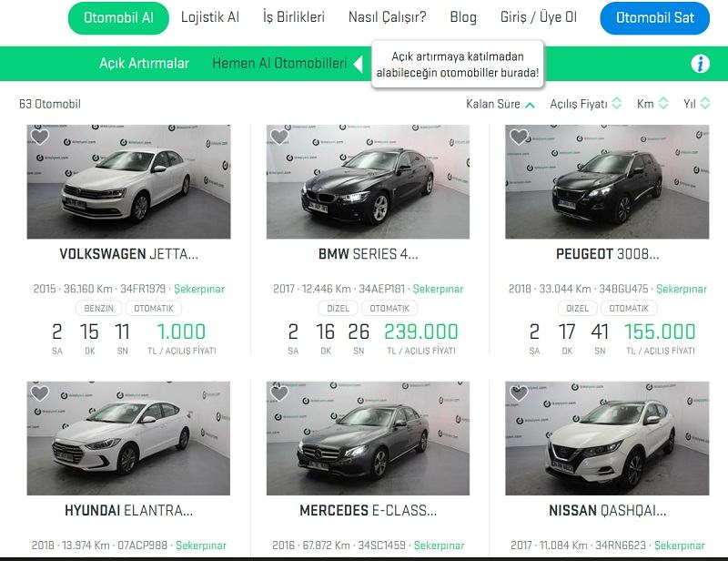Open the HYUNDAI ELANTRA... listing title
The image size is (728, 561).
128,510
